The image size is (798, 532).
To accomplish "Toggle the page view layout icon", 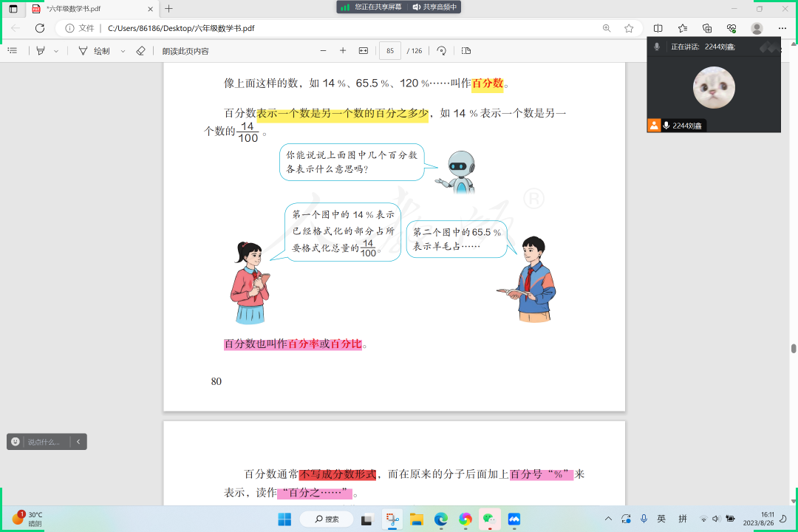I will (x=466, y=51).
